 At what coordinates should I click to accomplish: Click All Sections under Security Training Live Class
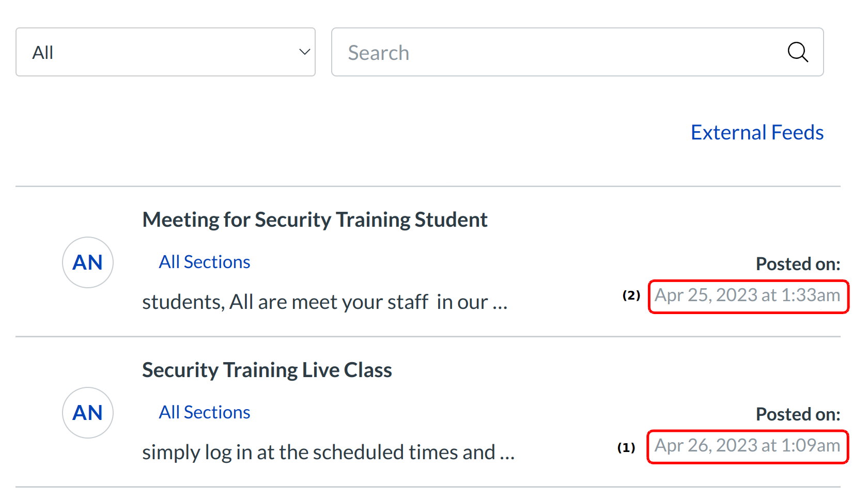(x=204, y=413)
